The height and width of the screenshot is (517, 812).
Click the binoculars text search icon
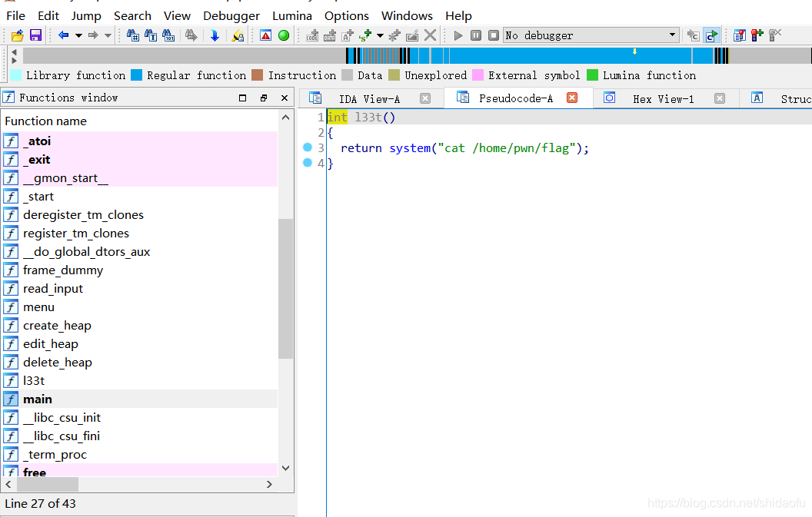tap(151, 35)
